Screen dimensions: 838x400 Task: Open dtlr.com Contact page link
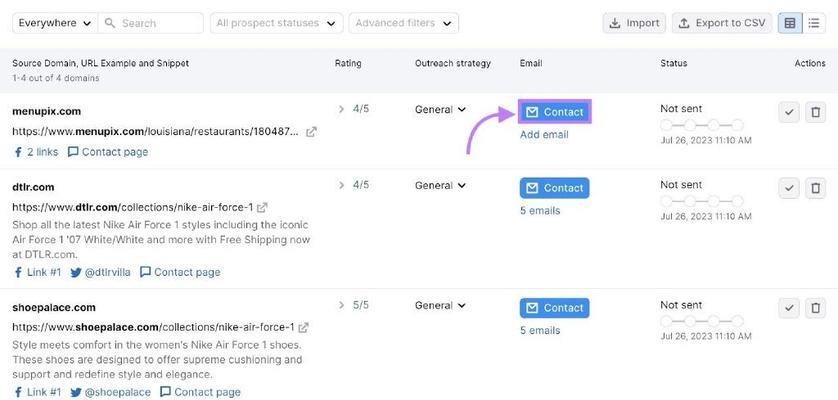(x=180, y=272)
